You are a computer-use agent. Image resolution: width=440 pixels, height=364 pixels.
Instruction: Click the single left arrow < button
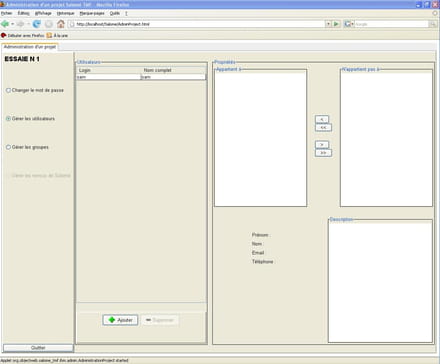(322, 119)
